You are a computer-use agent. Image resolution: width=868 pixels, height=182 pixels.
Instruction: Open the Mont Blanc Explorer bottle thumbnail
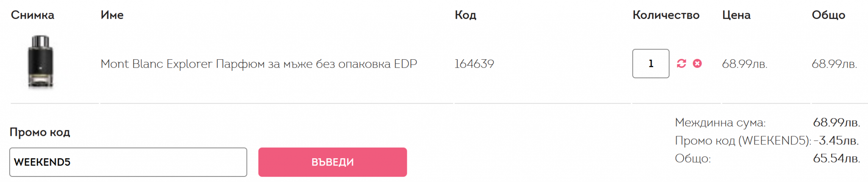[x=41, y=62]
